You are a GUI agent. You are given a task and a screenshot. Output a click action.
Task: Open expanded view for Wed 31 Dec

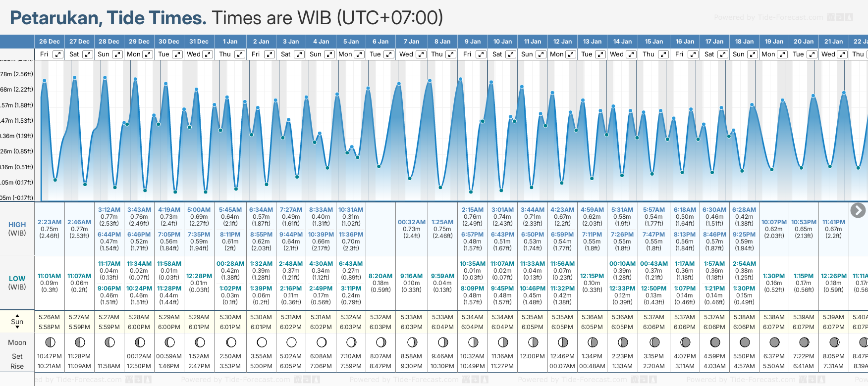[208, 54]
